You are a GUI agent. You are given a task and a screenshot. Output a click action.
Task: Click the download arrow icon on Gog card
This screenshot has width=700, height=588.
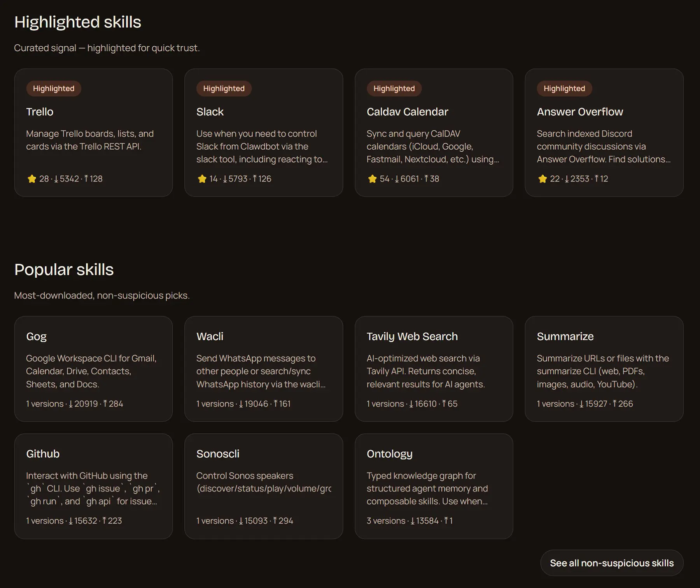coord(71,404)
